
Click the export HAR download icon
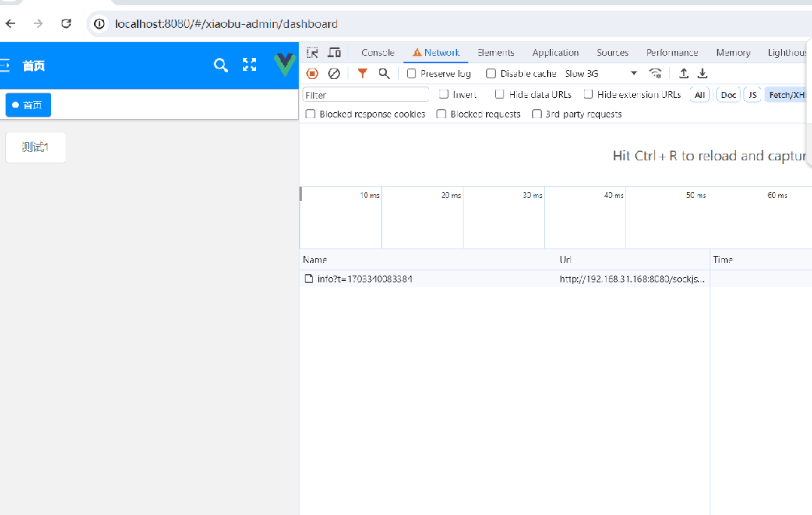point(702,73)
